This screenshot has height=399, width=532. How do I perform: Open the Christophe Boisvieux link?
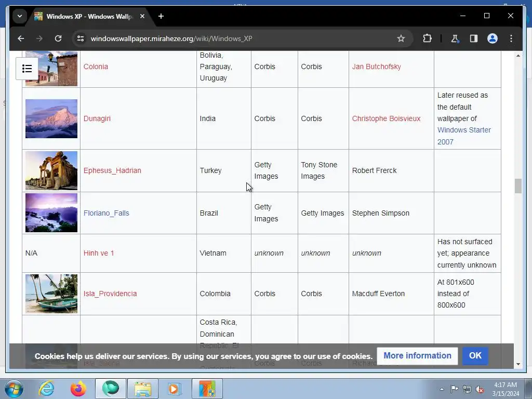tap(386, 118)
